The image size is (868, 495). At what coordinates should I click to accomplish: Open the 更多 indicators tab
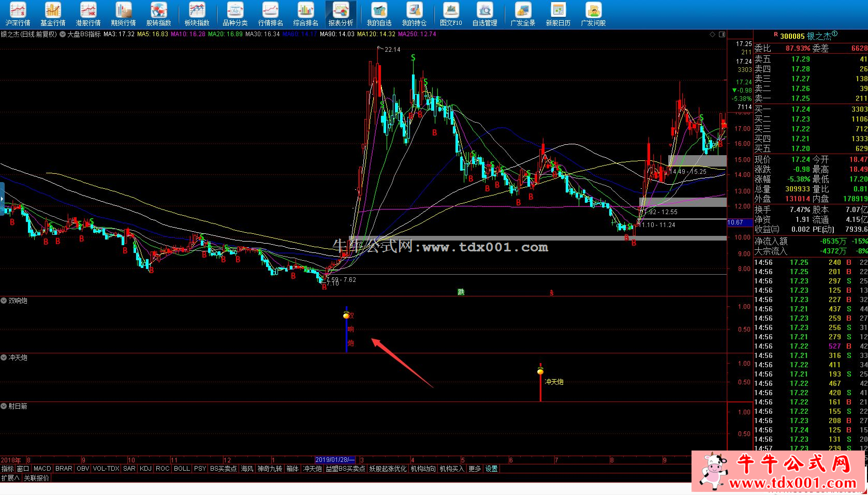(x=475, y=469)
